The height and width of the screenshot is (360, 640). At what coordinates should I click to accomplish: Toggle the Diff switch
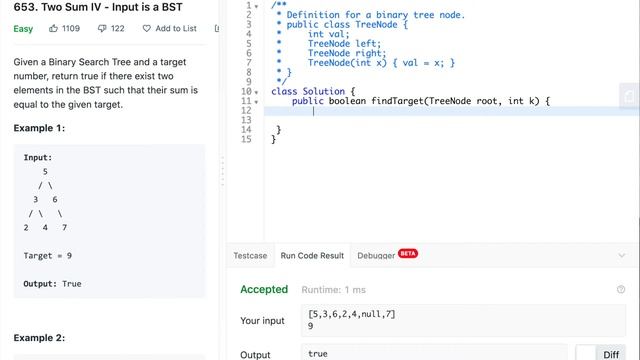600,354
